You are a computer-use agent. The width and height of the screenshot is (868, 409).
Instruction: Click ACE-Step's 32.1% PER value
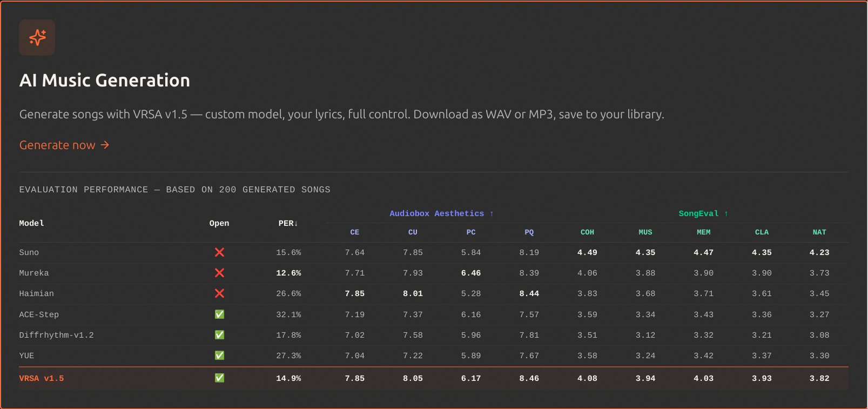[288, 314]
